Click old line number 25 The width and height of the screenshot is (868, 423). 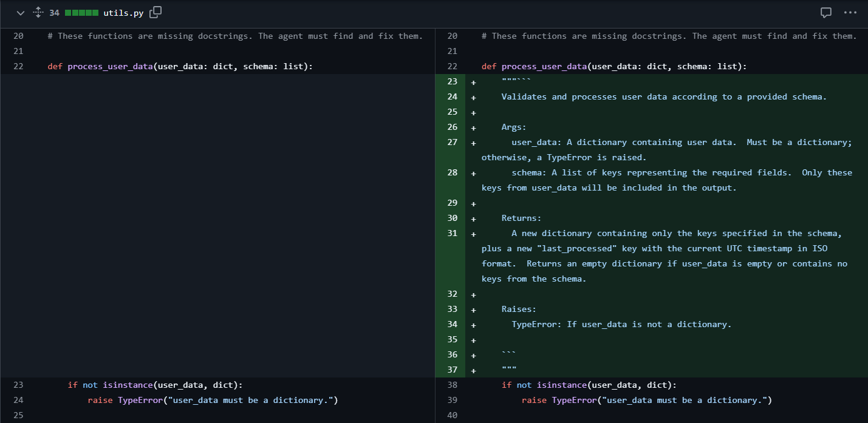pos(18,416)
